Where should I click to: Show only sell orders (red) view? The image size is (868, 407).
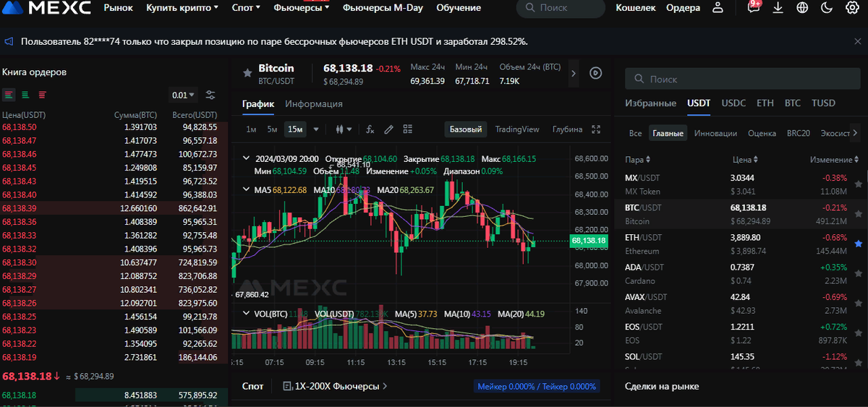pyautogui.click(x=42, y=95)
